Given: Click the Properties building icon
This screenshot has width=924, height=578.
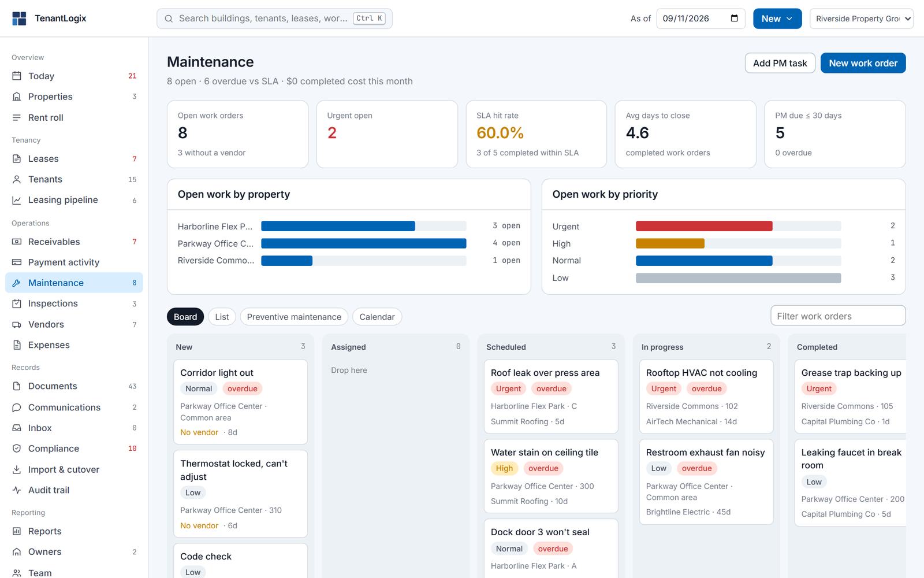Looking at the screenshot, I should point(17,97).
